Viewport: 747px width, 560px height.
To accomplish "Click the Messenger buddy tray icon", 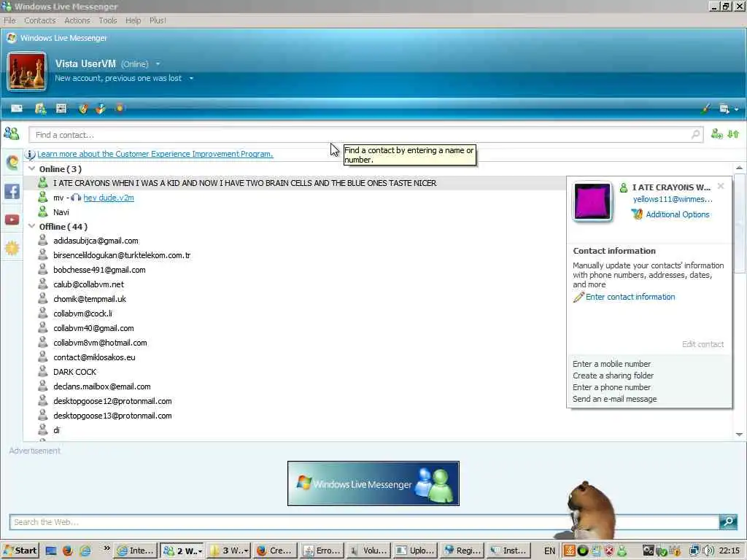I will (x=622, y=551).
